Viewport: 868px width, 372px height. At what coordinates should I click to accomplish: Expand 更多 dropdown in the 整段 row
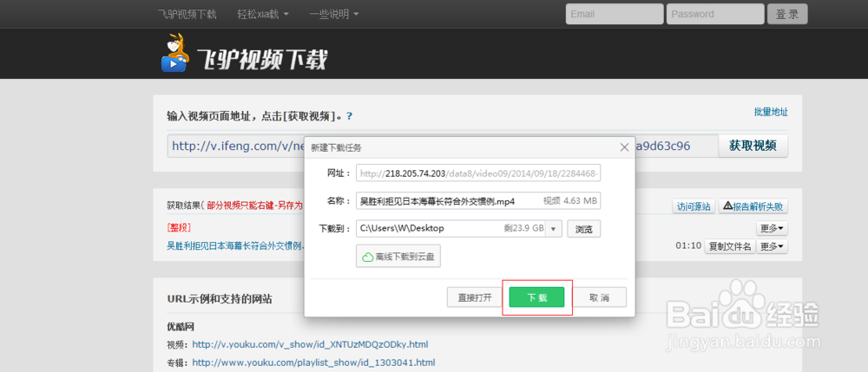(x=773, y=228)
